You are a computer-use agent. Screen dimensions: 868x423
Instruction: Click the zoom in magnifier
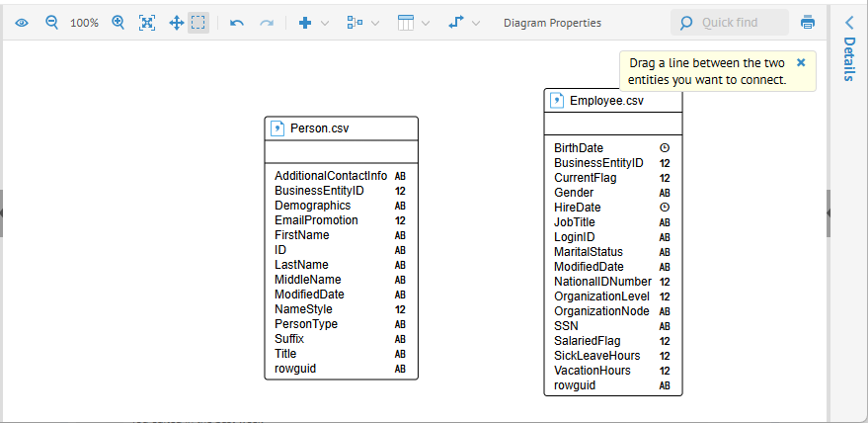point(118,23)
